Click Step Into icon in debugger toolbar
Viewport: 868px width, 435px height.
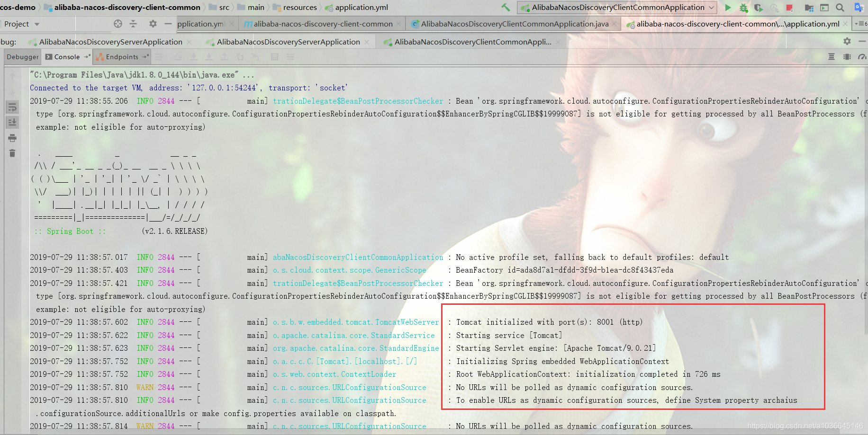click(x=193, y=57)
